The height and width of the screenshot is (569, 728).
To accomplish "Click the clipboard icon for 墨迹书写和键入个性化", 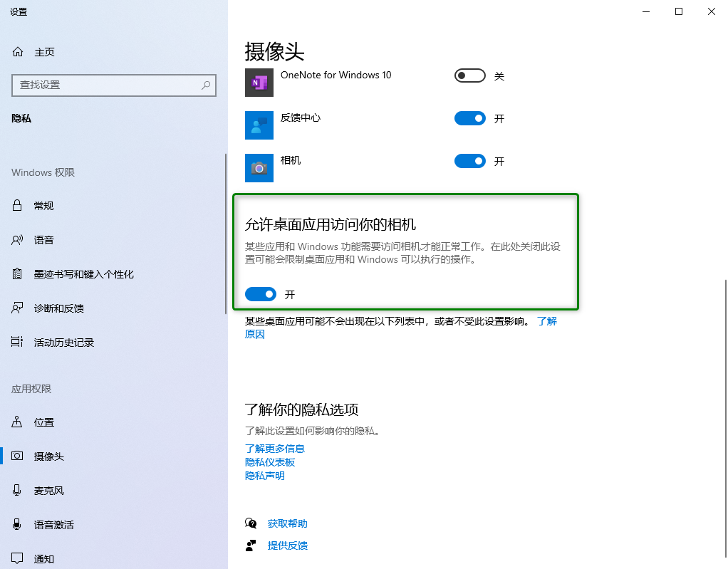I will [x=17, y=274].
